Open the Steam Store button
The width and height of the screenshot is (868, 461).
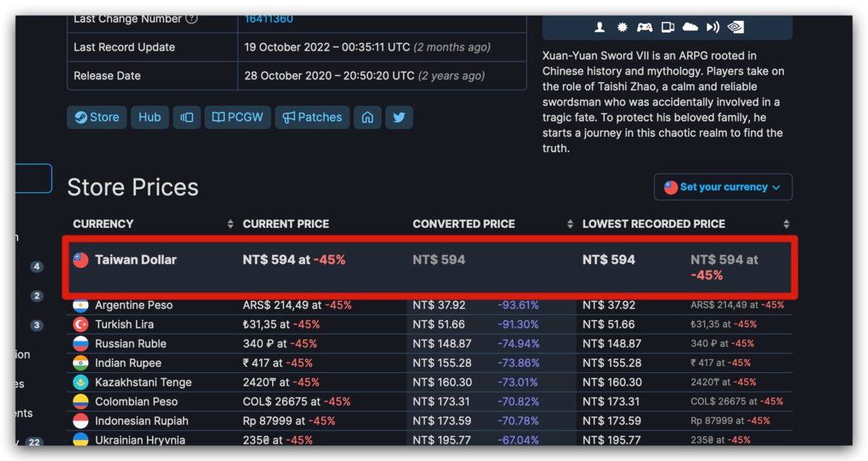coord(96,117)
